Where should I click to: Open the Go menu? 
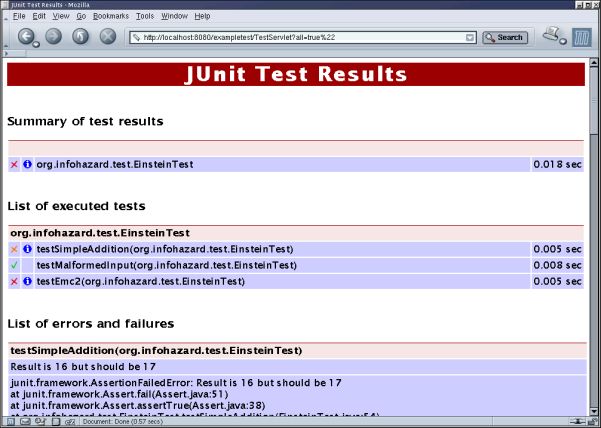click(81, 16)
